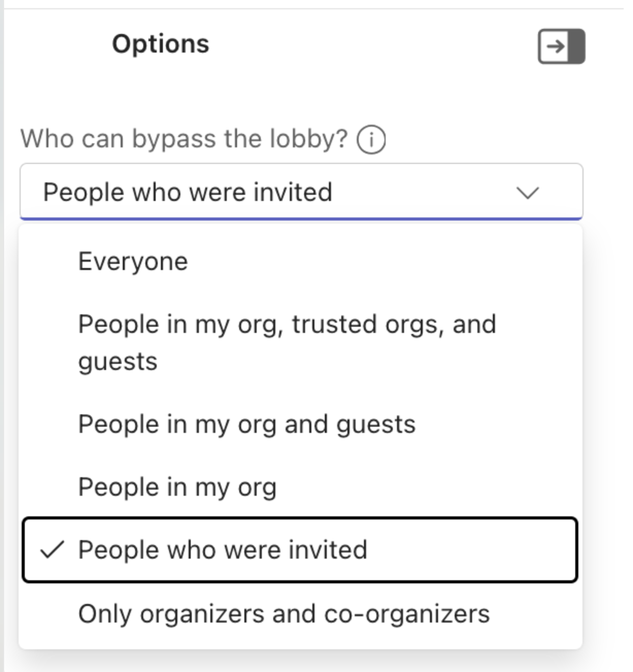633x672 pixels.
Task: Select 'People in my org and guests'
Action: tap(246, 425)
